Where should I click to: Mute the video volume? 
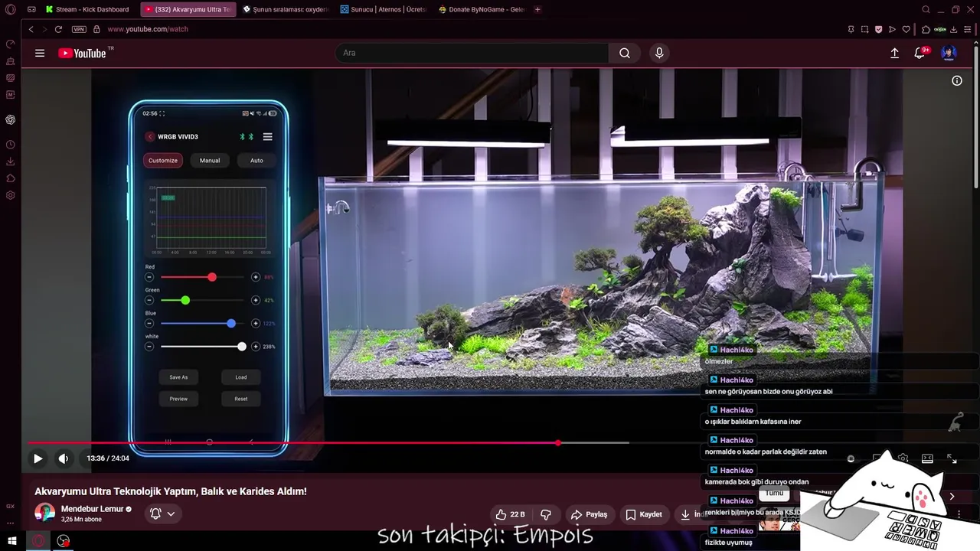pyautogui.click(x=64, y=458)
